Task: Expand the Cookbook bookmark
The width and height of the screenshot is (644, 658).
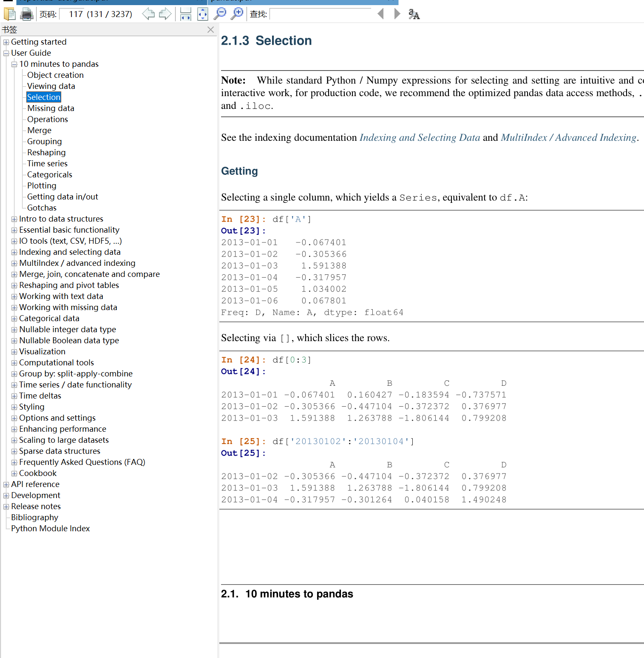Action: 14,473
